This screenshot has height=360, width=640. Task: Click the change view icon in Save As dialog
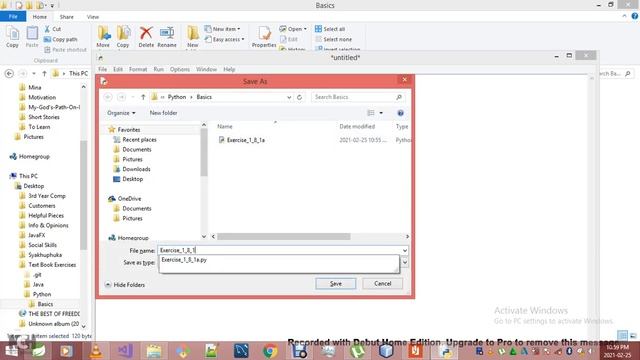tap(371, 113)
